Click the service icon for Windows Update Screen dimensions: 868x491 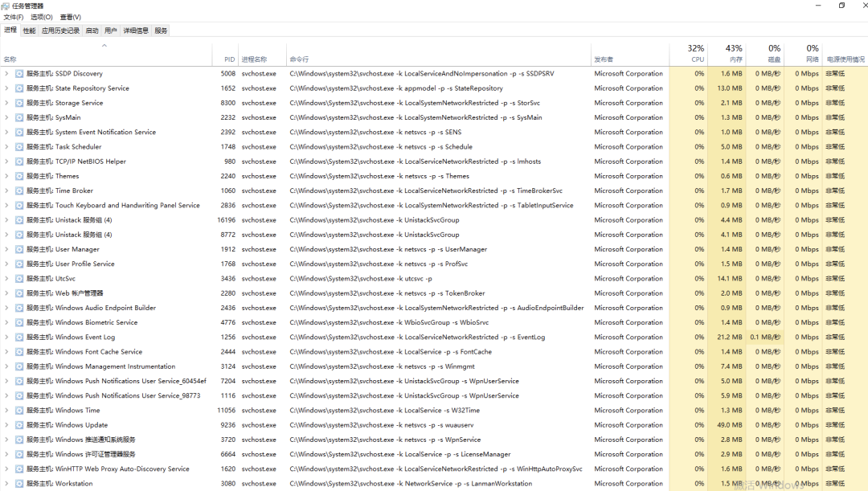pos(19,425)
